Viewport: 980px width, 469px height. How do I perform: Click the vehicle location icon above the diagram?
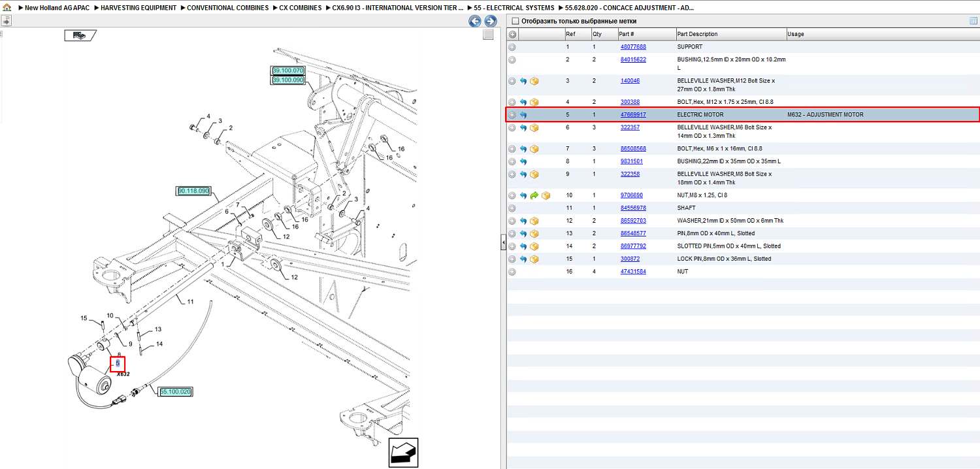pyautogui.click(x=80, y=35)
